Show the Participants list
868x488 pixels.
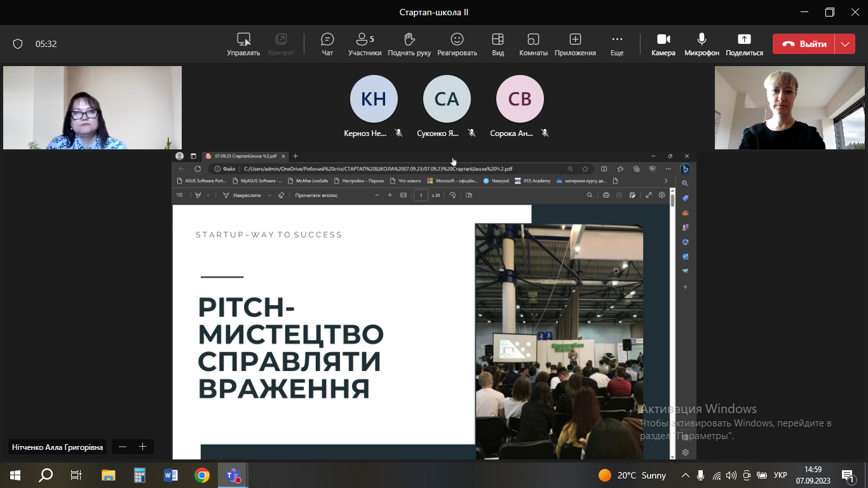[x=365, y=44]
